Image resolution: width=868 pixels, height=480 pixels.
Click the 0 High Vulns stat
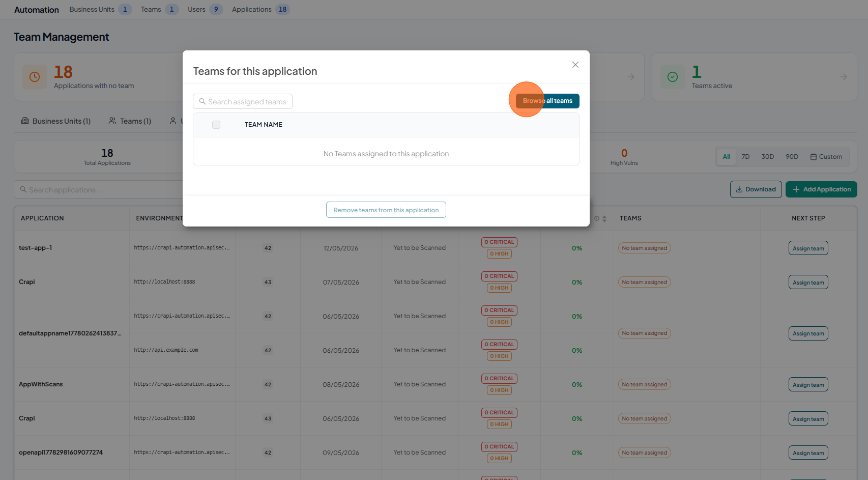coord(624,157)
